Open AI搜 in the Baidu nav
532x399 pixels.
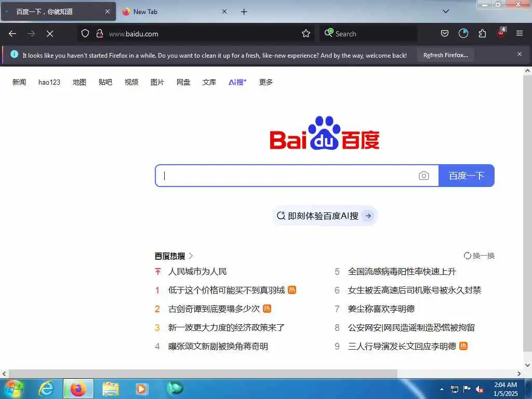tap(237, 82)
